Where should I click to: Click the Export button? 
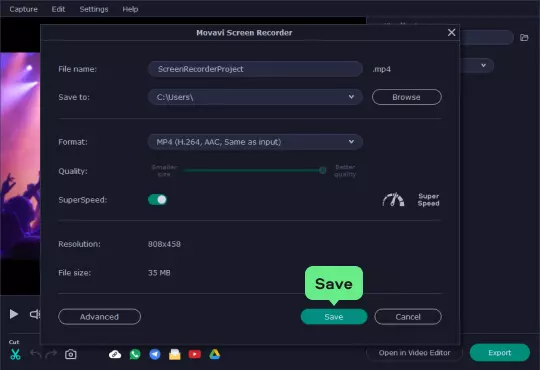(499, 352)
